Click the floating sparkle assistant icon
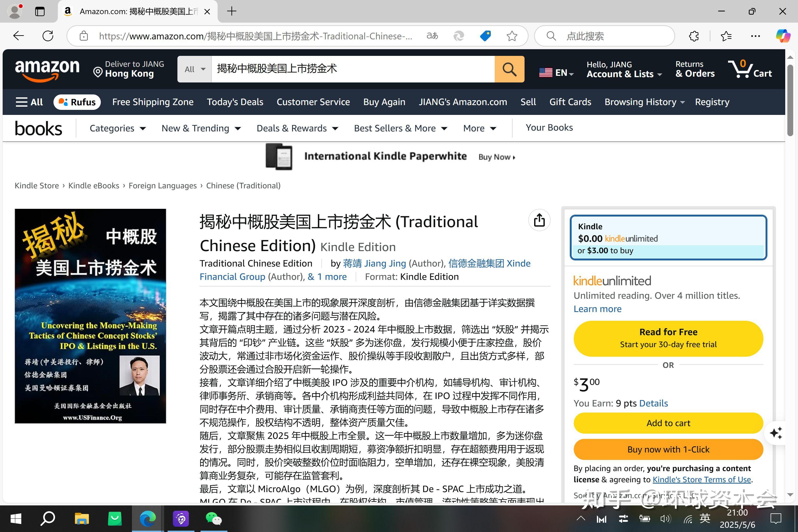 point(776,433)
